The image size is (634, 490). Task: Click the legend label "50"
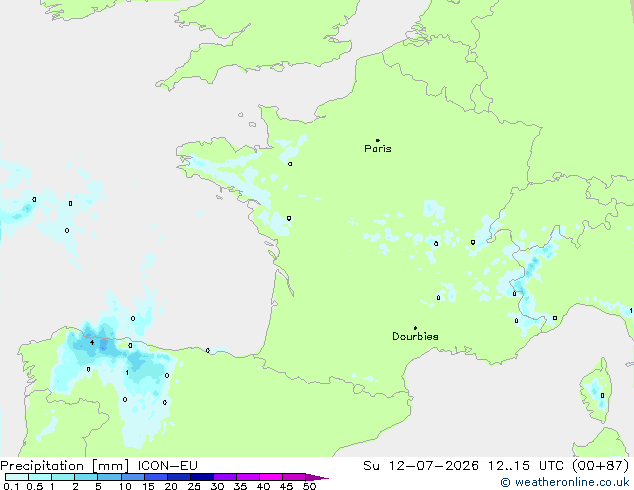(309, 486)
